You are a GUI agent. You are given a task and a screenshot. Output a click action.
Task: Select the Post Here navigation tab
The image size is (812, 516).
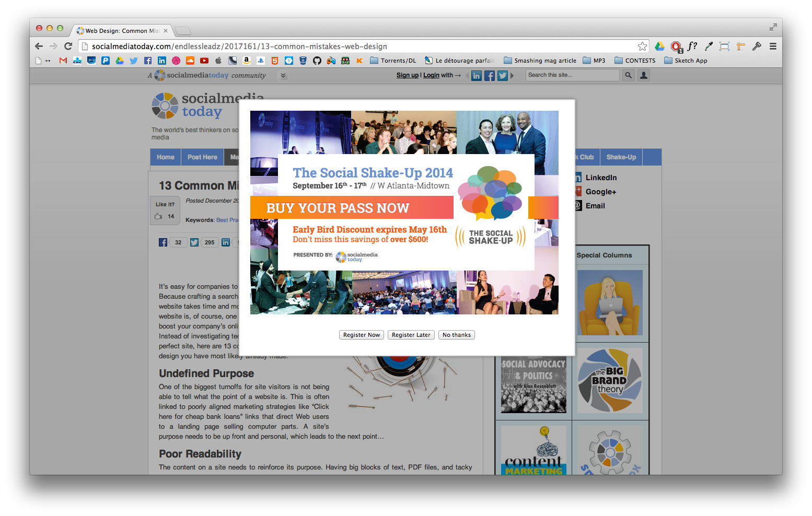coord(202,157)
